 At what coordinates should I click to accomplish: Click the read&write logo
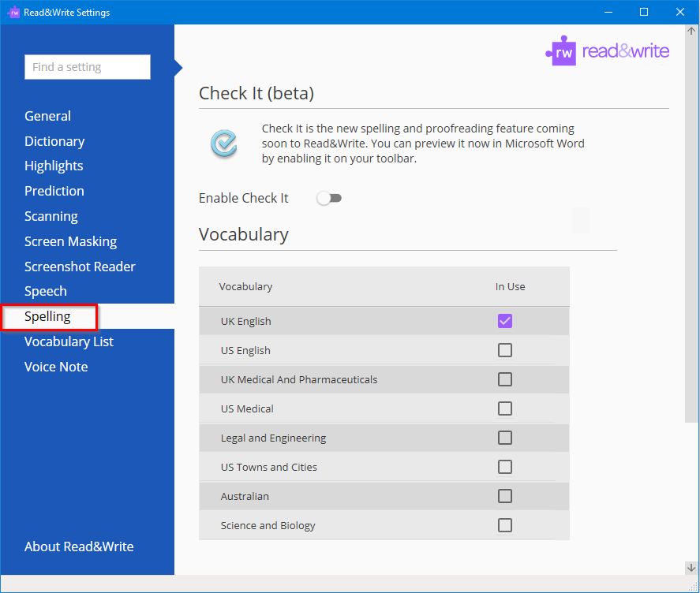[607, 51]
